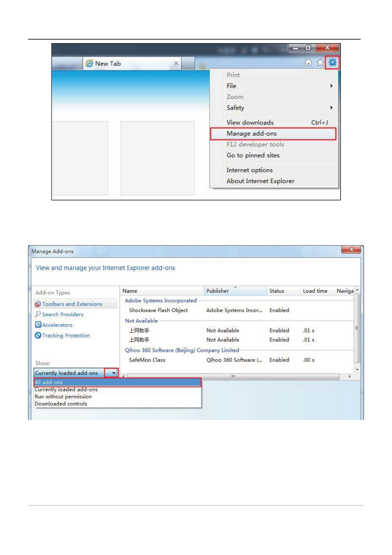
Task: Click Enabled status of Shockwave Flash
Action: coord(279,310)
